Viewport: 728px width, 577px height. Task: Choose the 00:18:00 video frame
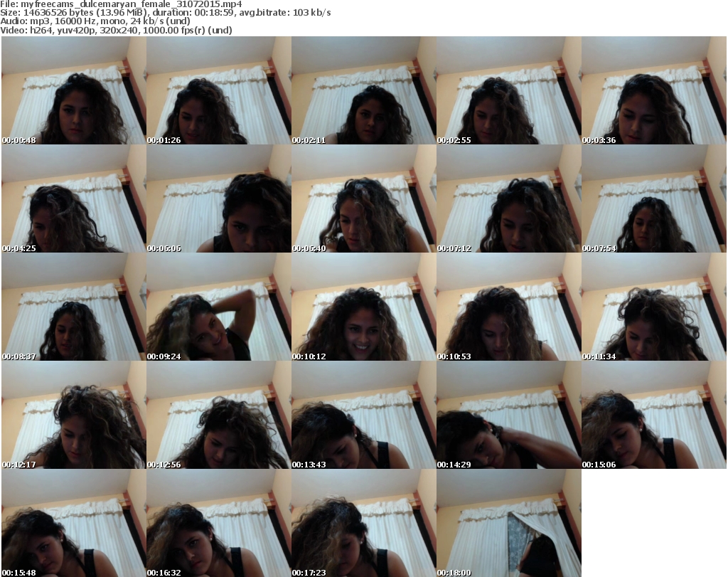(x=508, y=523)
